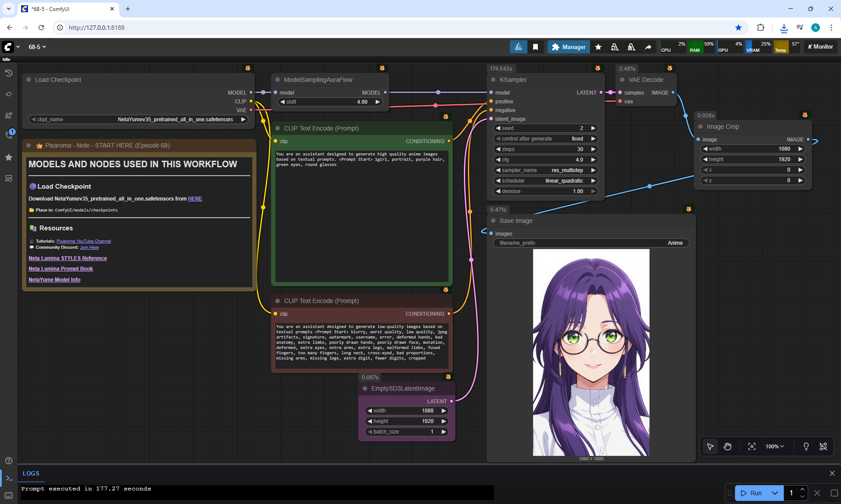Screen dimensions: 841x504
Task: Increase the KSampler steps value arrow
Action: pyautogui.click(x=593, y=149)
